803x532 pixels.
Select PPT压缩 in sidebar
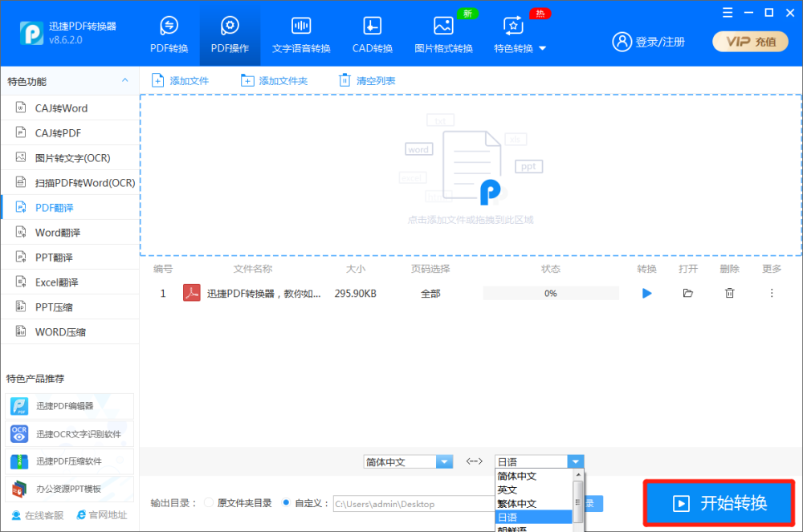point(70,307)
